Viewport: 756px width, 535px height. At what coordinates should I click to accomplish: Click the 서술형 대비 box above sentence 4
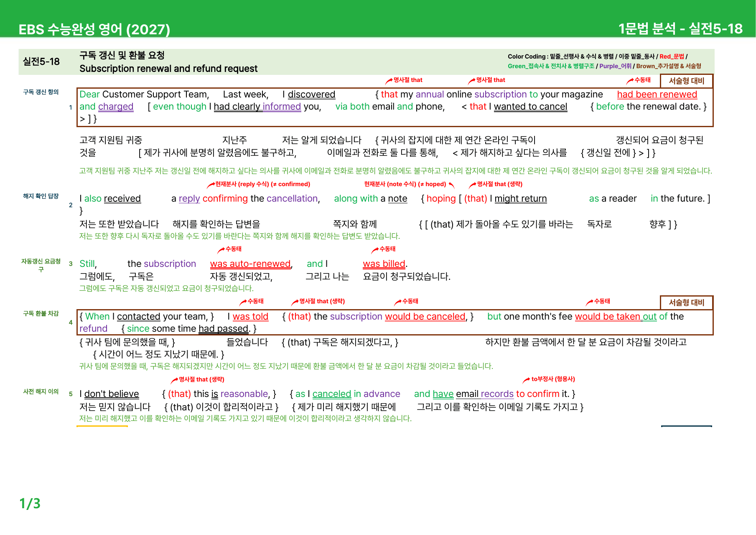(686, 302)
